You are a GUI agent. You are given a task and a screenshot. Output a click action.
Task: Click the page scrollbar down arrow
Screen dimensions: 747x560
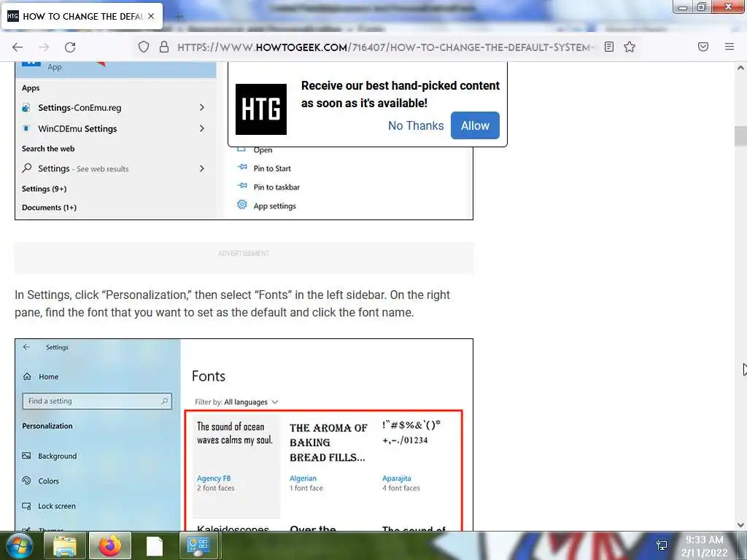click(740, 525)
